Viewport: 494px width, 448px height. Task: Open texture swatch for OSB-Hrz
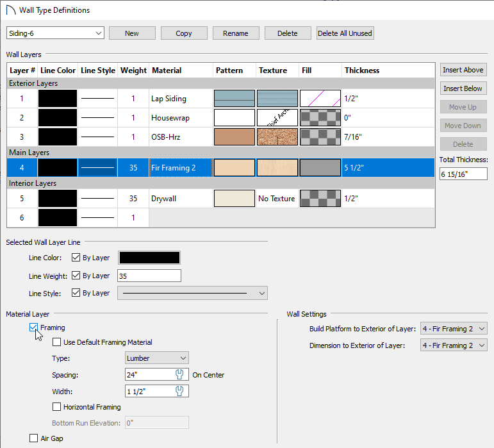tap(277, 137)
